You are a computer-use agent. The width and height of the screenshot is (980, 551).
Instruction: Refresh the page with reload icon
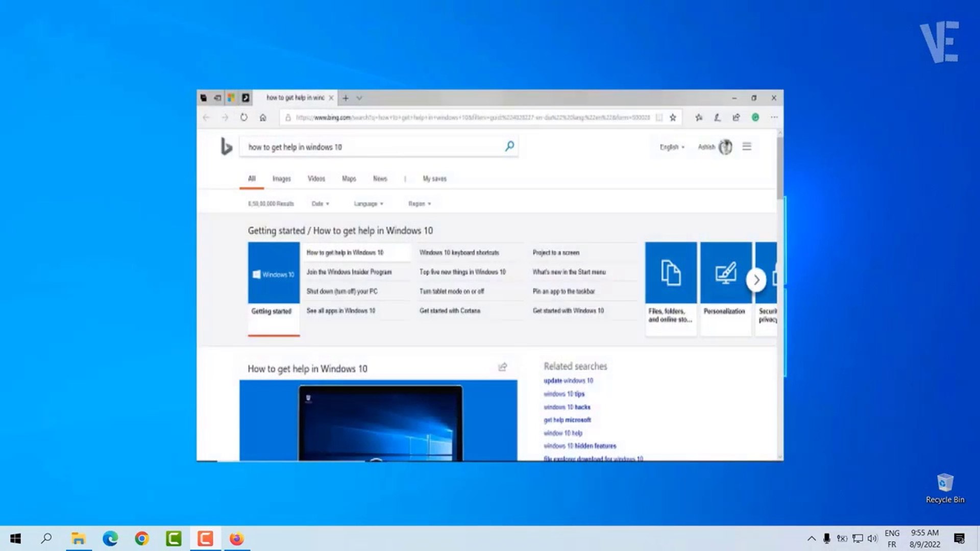coord(244,117)
